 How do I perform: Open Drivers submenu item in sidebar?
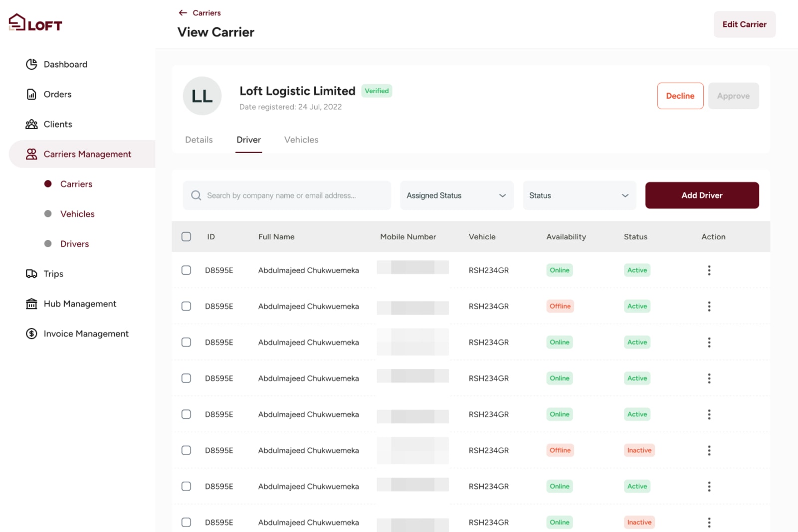tap(75, 244)
